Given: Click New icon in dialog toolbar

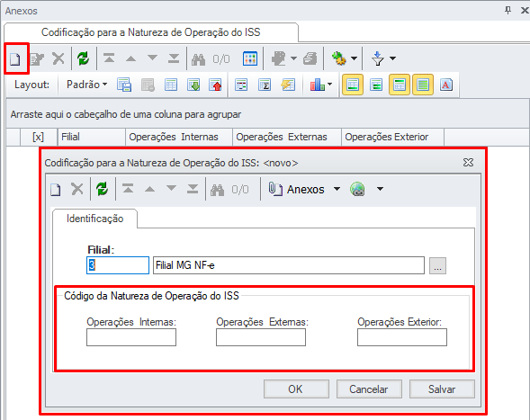Looking at the screenshot, I should click(x=56, y=190).
